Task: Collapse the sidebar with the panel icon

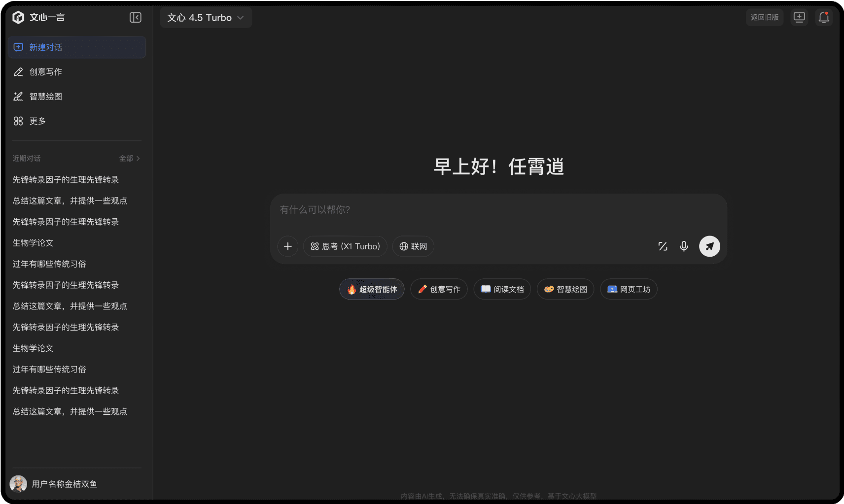Action: pyautogui.click(x=136, y=17)
